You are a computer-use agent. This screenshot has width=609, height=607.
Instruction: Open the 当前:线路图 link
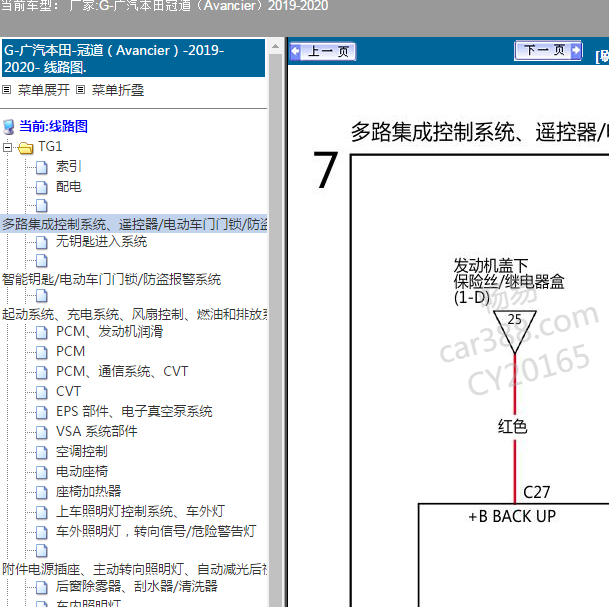pyautogui.click(x=53, y=127)
